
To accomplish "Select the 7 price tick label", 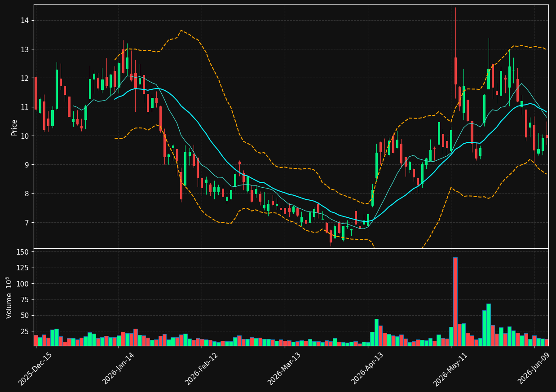I will point(27,223).
